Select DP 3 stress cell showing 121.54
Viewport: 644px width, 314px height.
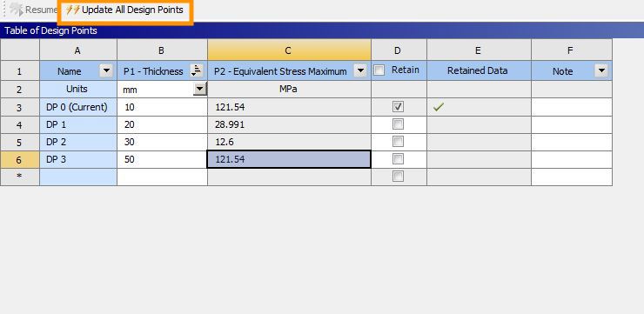pyautogui.click(x=289, y=159)
